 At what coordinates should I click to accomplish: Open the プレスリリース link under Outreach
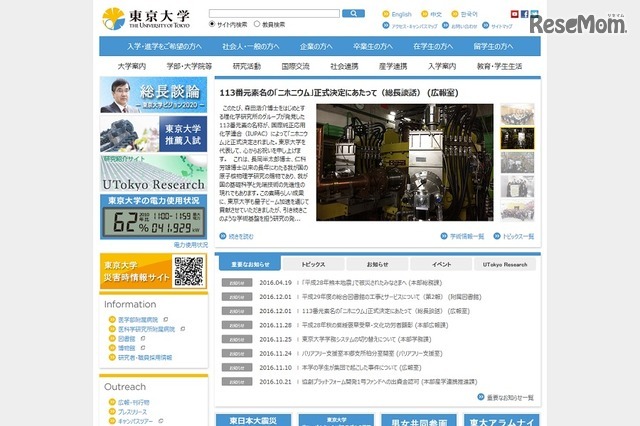[132, 412]
